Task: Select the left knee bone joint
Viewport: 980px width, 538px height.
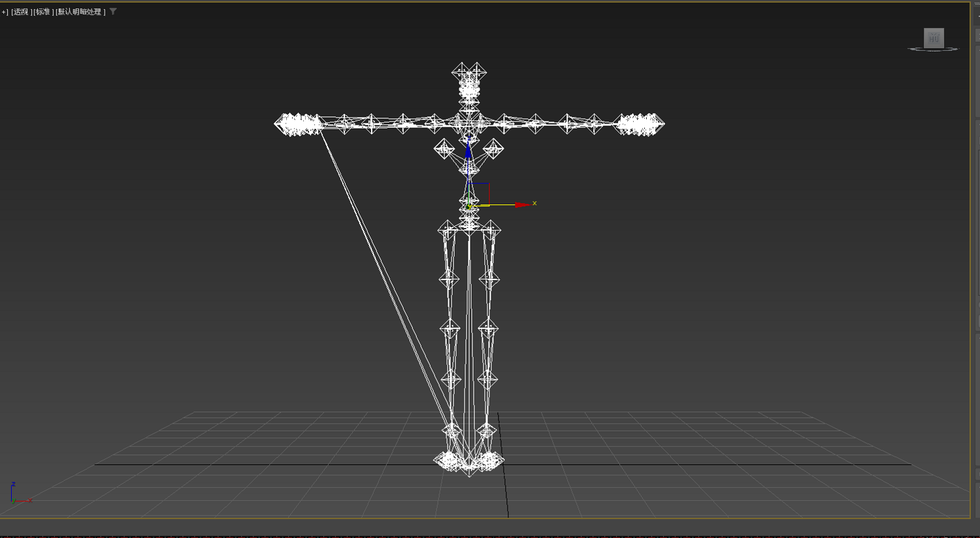Action: (449, 328)
